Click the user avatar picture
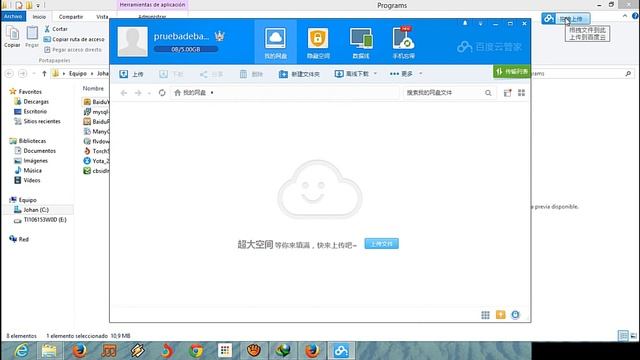The image size is (640, 360). (x=133, y=41)
